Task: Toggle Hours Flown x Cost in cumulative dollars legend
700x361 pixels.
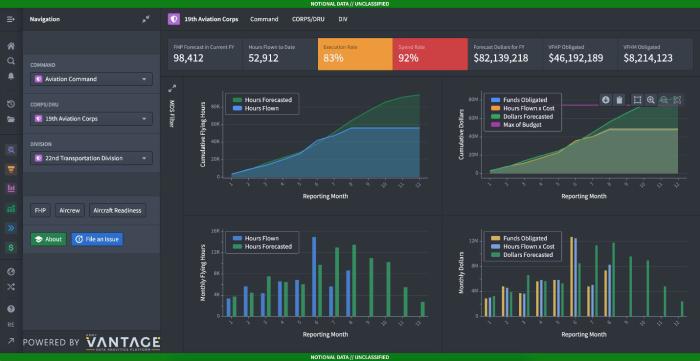Action: coord(523,108)
